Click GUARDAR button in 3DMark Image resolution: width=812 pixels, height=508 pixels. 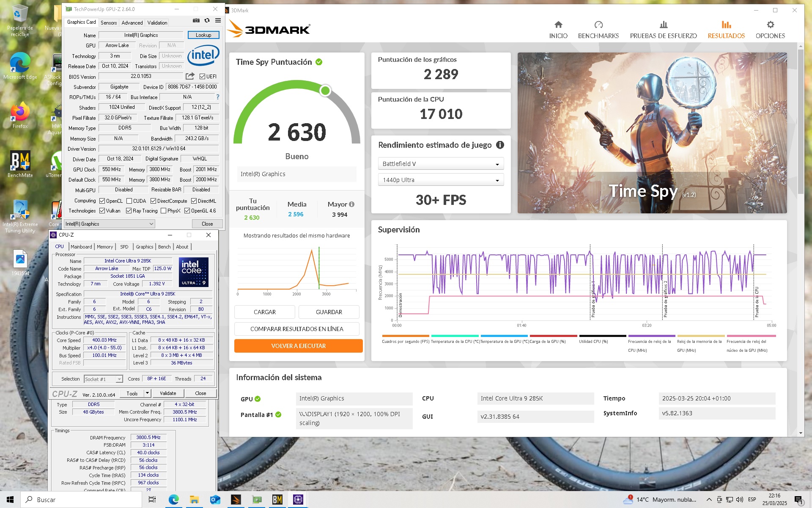coord(329,312)
